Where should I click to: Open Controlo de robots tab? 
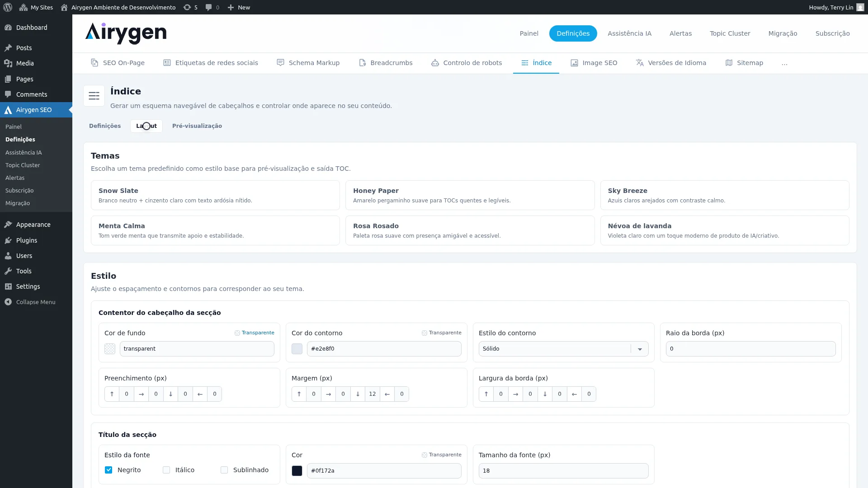coord(467,63)
